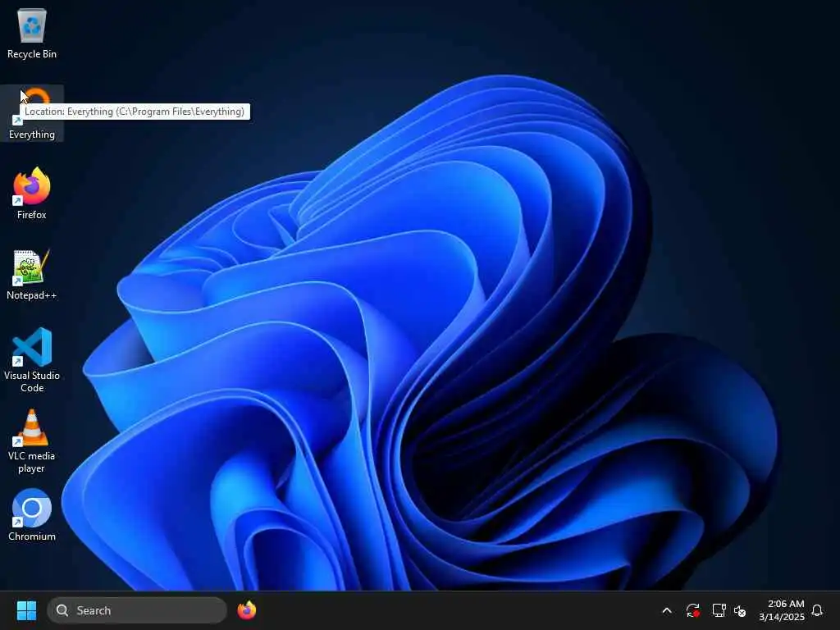Show hidden system tray icons
Screen dimensions: 840x630
coord(667,610)
